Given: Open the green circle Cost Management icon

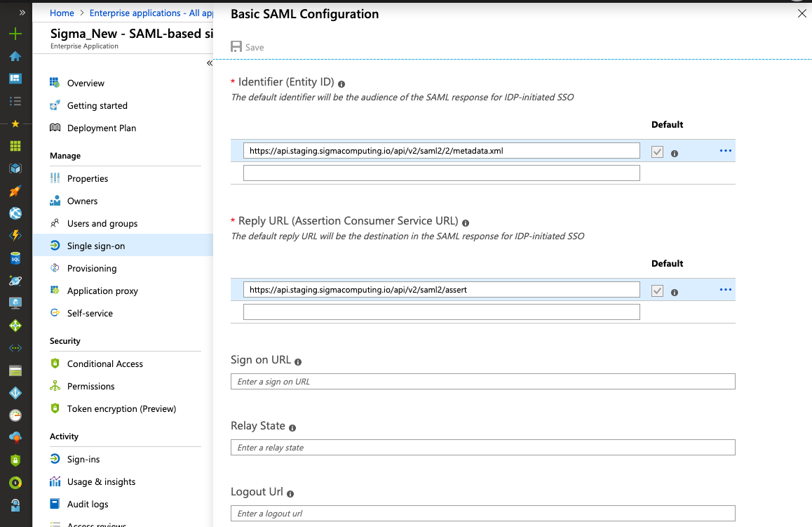Looking at the screenshot, I should click(x=15, y=483).
